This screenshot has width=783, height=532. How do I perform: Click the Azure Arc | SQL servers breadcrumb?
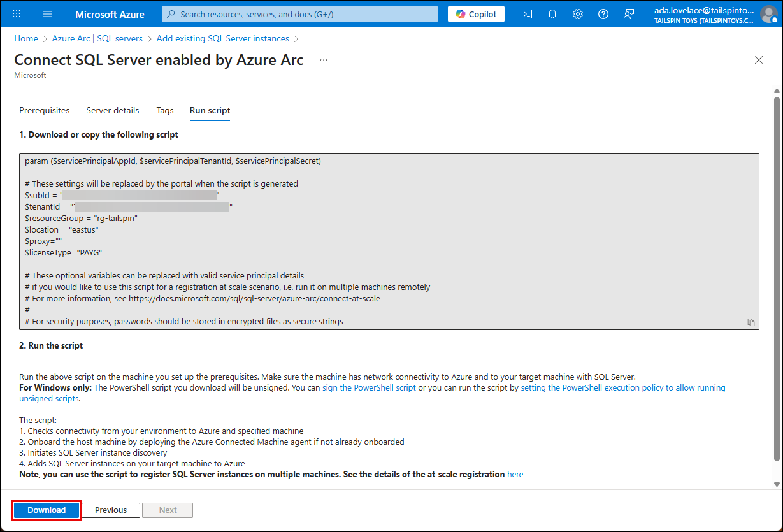coord(97,38)
